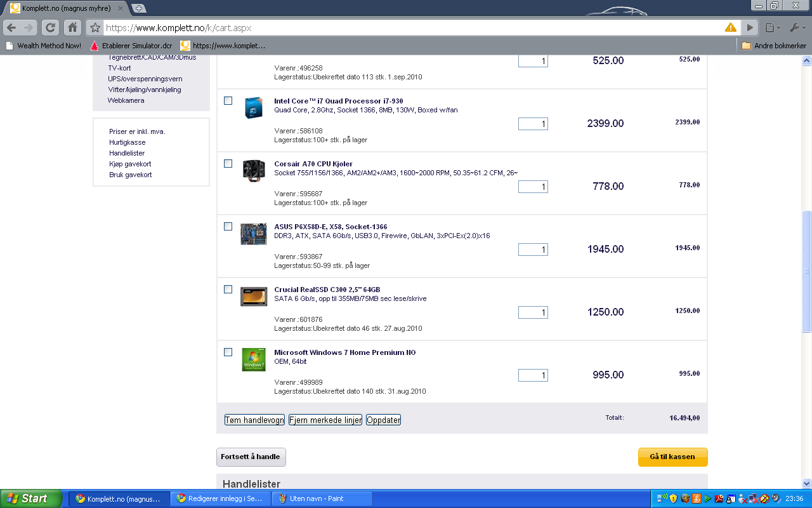Go back with the browser back arrow
Screen dimensions: 812x508
coord(11,28)
